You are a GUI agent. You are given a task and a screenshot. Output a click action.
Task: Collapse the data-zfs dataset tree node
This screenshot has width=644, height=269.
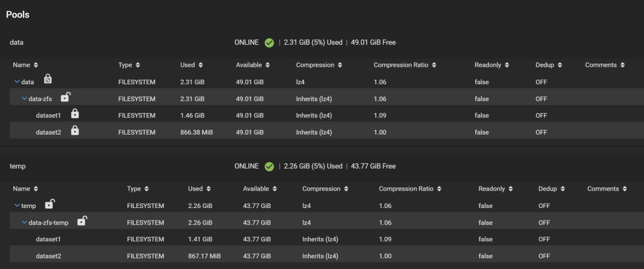25,99
